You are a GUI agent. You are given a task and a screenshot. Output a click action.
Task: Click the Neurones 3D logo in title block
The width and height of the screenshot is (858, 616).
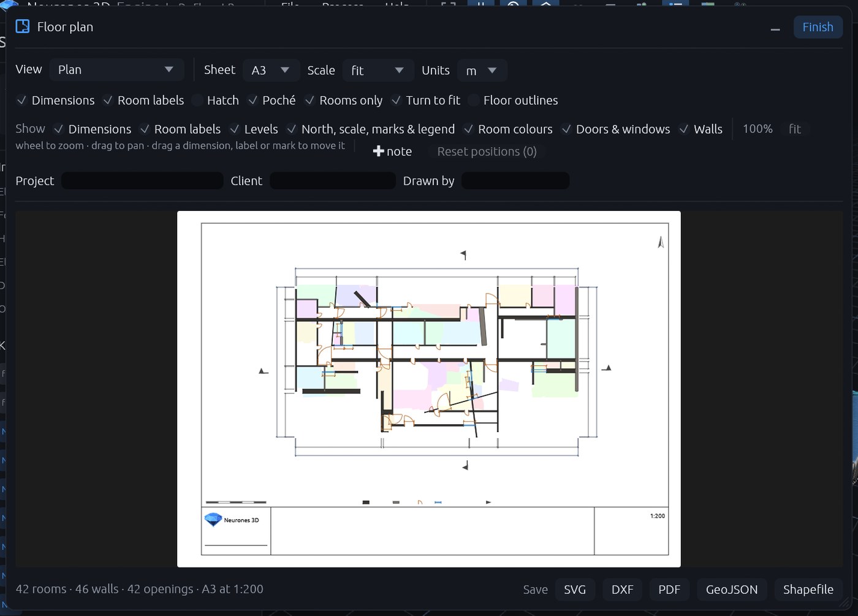click(x=213, y=520)
